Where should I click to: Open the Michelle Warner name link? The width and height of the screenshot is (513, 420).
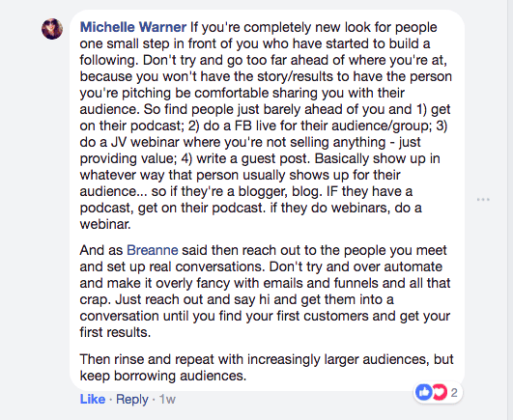(x=133, y=27)
